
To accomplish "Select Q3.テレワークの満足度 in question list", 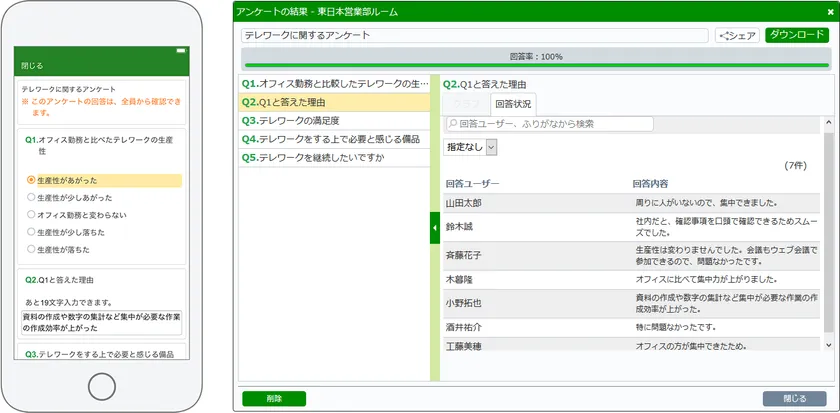I will pos(335,121).
